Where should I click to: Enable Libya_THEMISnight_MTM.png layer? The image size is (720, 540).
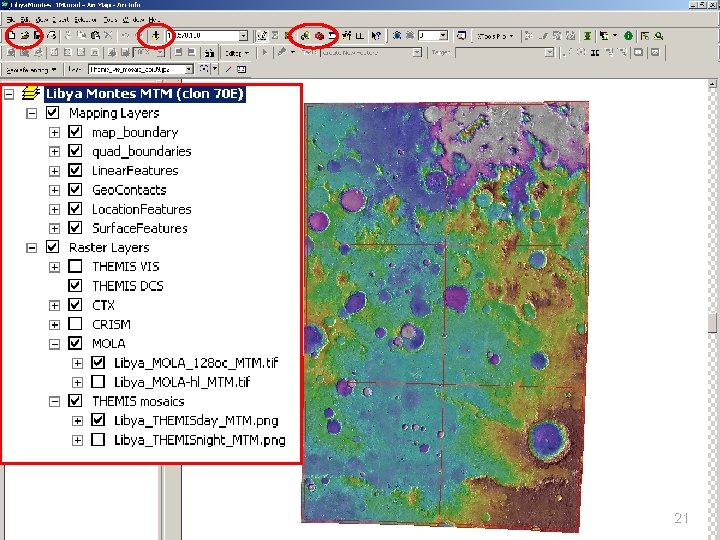98,440
